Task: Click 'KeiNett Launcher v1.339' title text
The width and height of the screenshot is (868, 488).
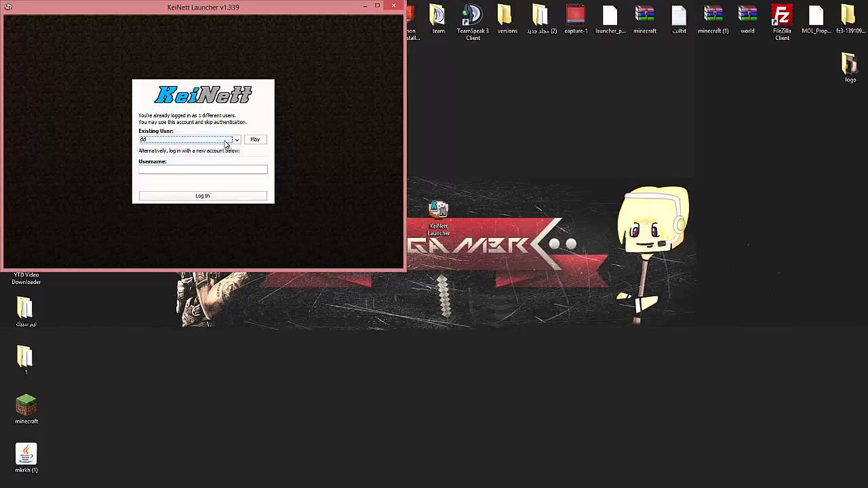Action: point(203,7)
